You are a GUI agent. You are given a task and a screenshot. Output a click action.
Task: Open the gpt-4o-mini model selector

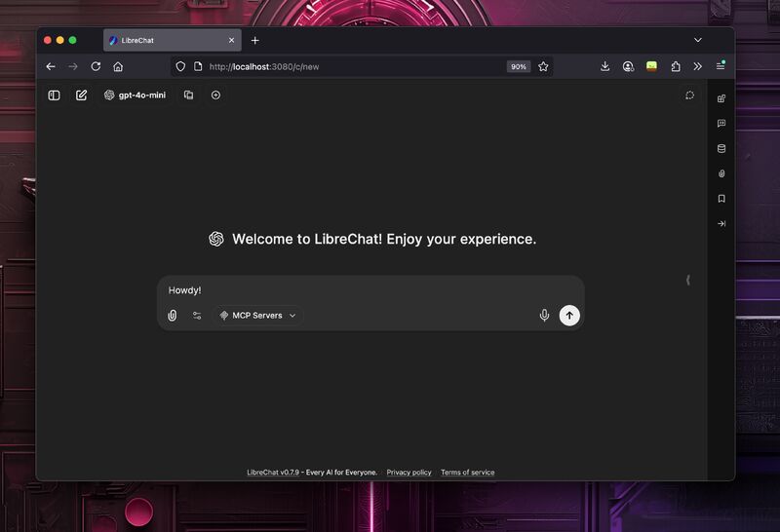(135, 95)
